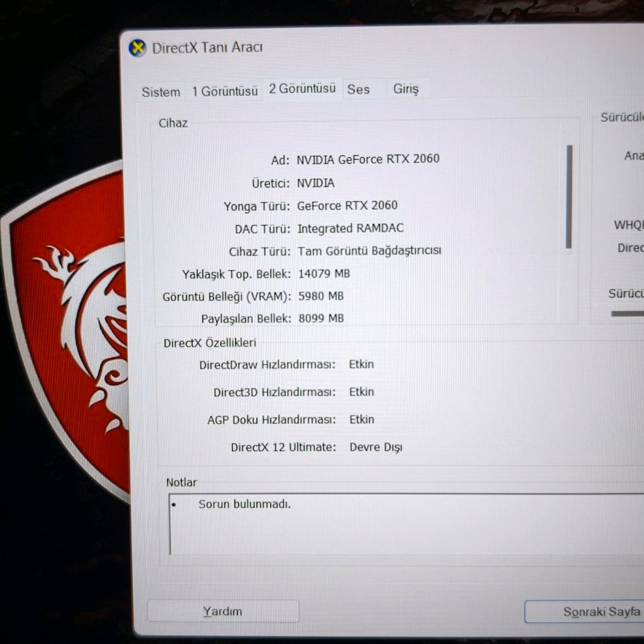Click the 8099 MB shared memory value
The image size is (644, 644).
click(x=321, y=318)
